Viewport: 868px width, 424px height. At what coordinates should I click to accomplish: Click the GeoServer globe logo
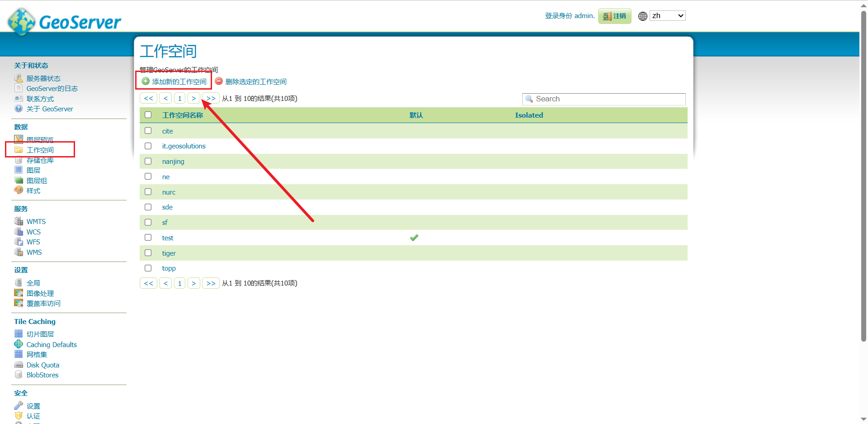(21, 21)
